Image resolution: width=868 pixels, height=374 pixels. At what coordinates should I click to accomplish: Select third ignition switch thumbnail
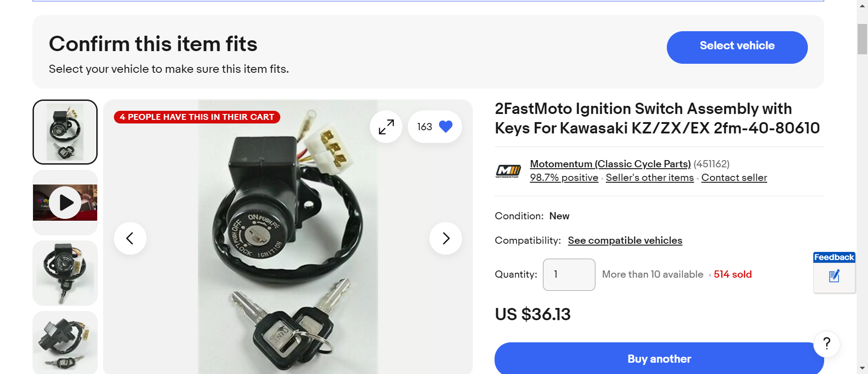65,273
